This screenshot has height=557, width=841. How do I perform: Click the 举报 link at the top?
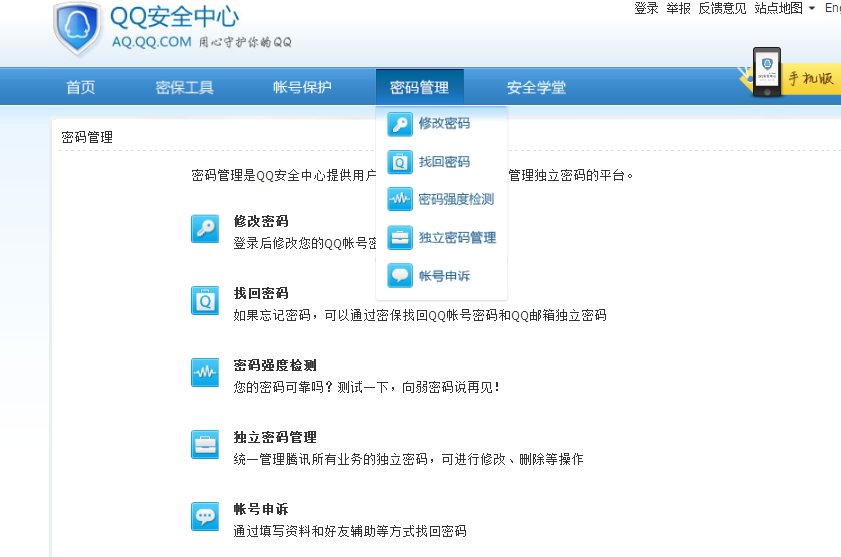[x=678, y=8]
